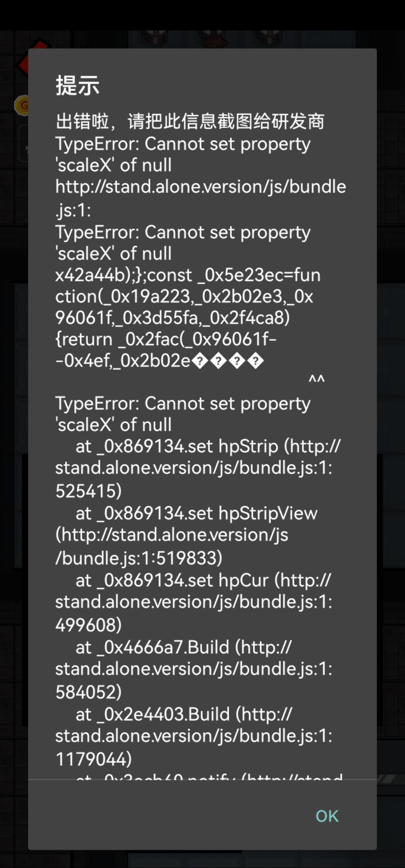Image resolution: width=405 pixels, height=868 pixels.
Task: Click the /bundle.js:1:519833) line
Action: [x=139, y=558]
